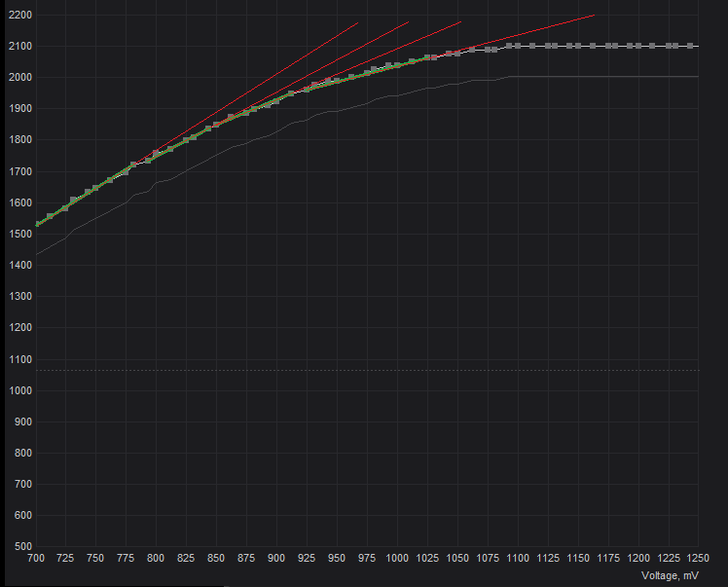The width and height of the screenshot is (728, 587).
Task: Click the '500' frequency axis label
Action: point(23,546)
